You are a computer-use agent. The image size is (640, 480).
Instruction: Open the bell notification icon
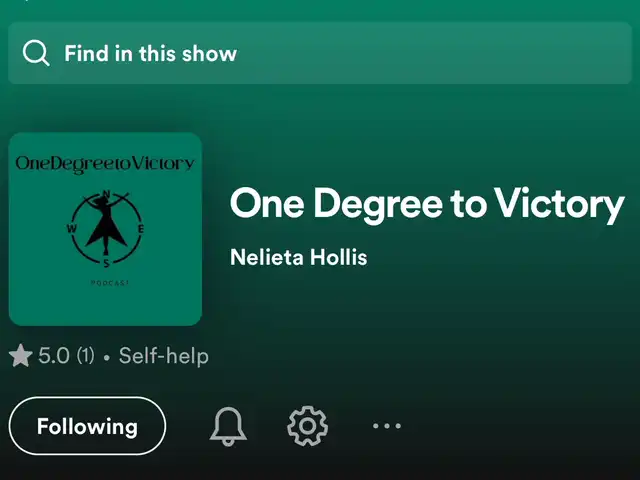point(228,426)
